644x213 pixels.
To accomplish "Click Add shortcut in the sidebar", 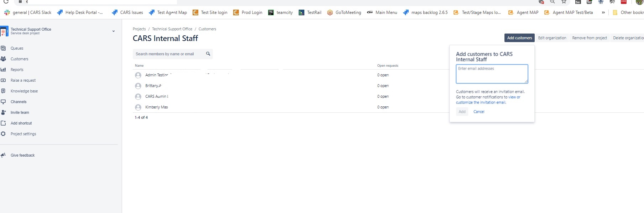I will click(21, 123).
